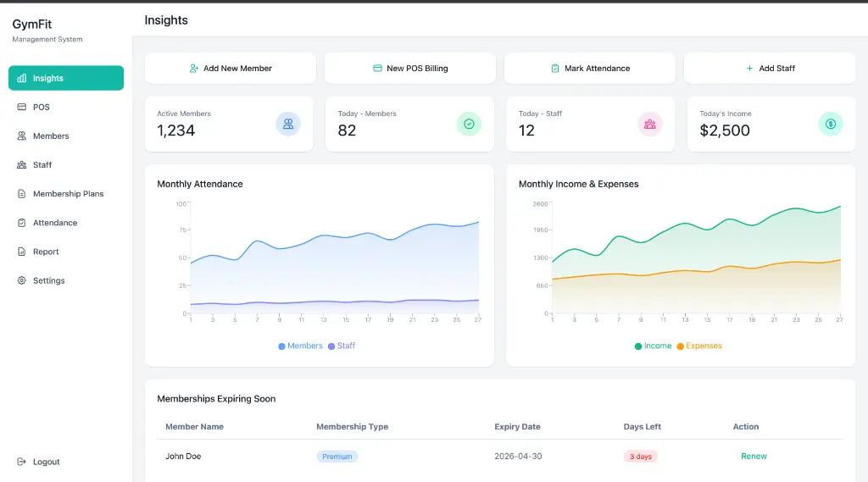Click the orange Expenses legend dot
868x482 pixels.
click(x=681, y=346)
